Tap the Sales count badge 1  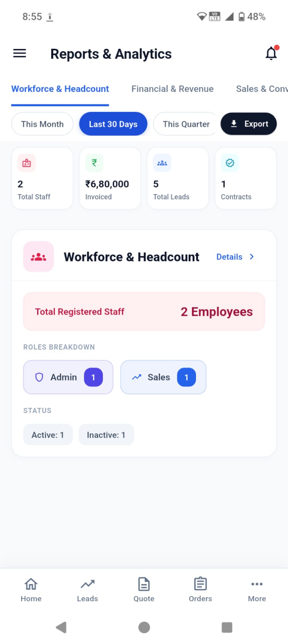pyautogui.click(x=186, y=377)
